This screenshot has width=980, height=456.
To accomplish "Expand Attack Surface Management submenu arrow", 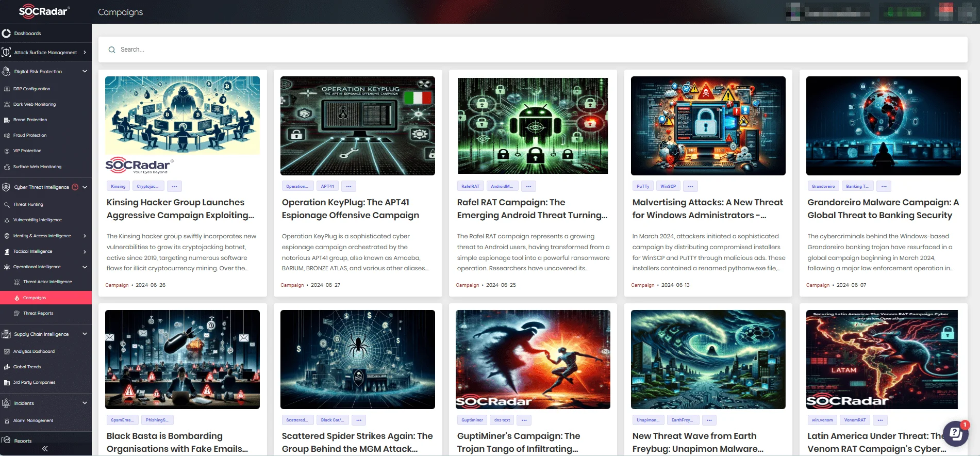I will pos(85,52).
